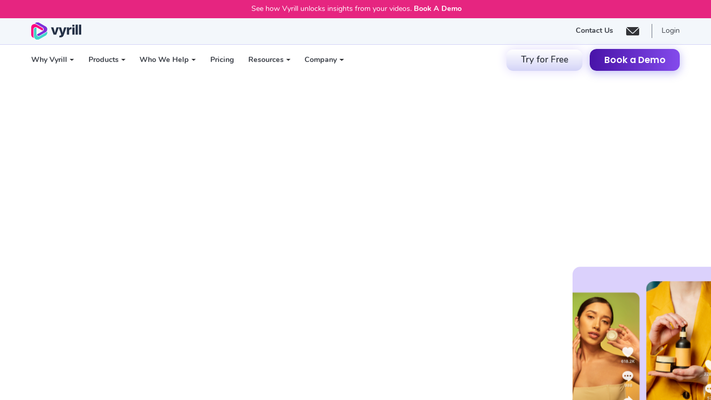This screenshot has height=400, width=711.
Task: Open the Login link
Action: [670, 31]
